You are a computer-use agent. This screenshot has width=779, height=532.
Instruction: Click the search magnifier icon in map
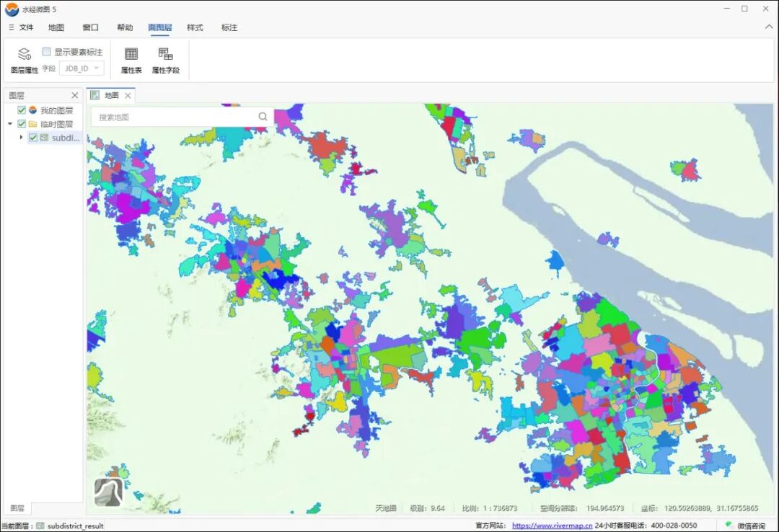263,117
